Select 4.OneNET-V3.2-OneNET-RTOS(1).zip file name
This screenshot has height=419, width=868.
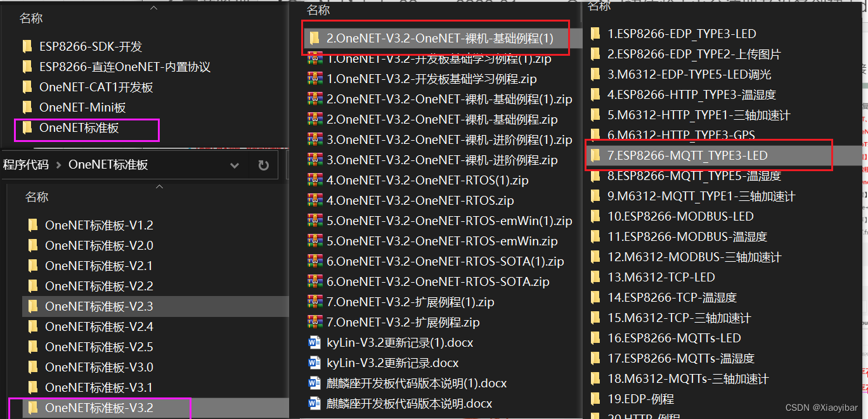[x=427, y=180]
